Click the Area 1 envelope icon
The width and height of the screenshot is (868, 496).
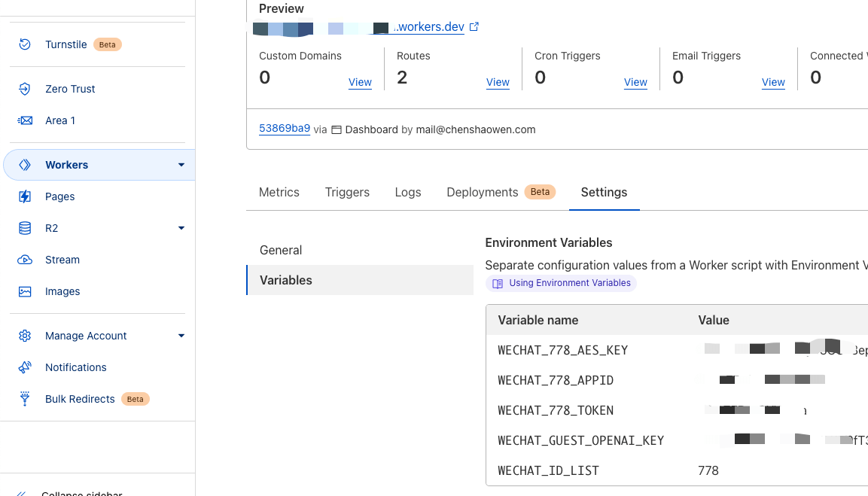[x=25, y=120]
